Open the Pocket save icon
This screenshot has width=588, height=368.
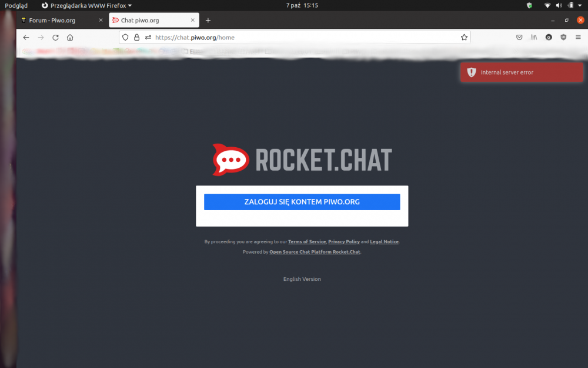519,37
